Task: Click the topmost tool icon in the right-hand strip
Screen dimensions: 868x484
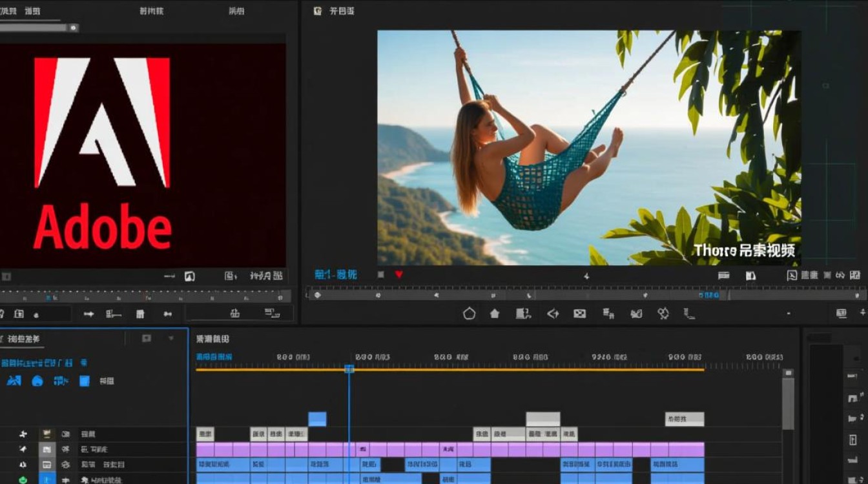Action: 852,377
